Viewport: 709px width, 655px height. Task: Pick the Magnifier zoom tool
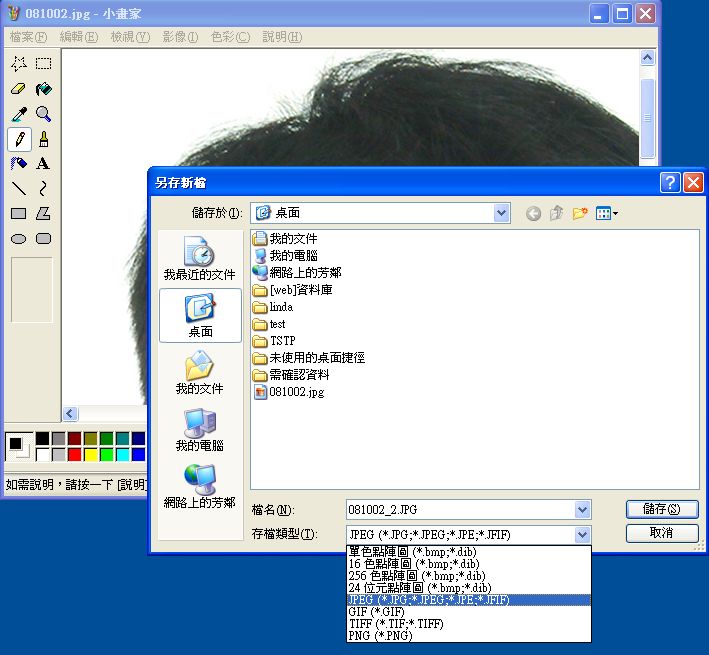[43, 114]
